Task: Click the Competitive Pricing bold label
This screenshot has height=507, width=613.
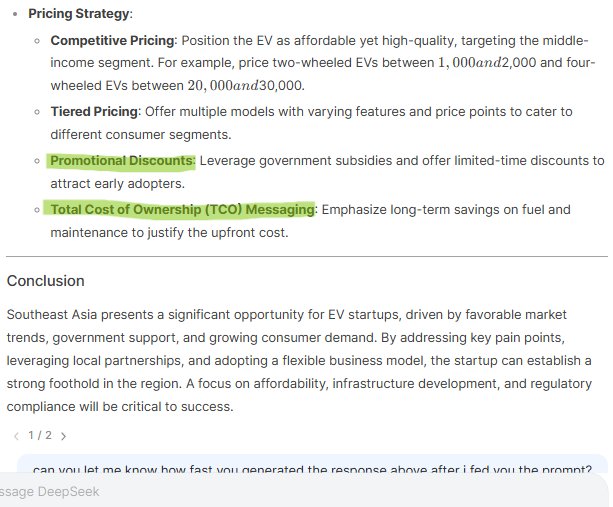Action: click(x=112, y=41)
